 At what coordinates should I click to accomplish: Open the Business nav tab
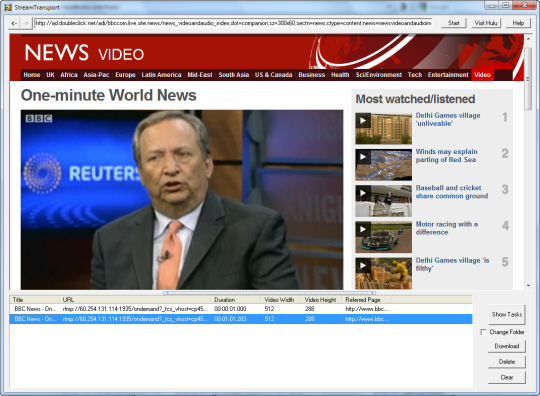[x=312, y=75]
